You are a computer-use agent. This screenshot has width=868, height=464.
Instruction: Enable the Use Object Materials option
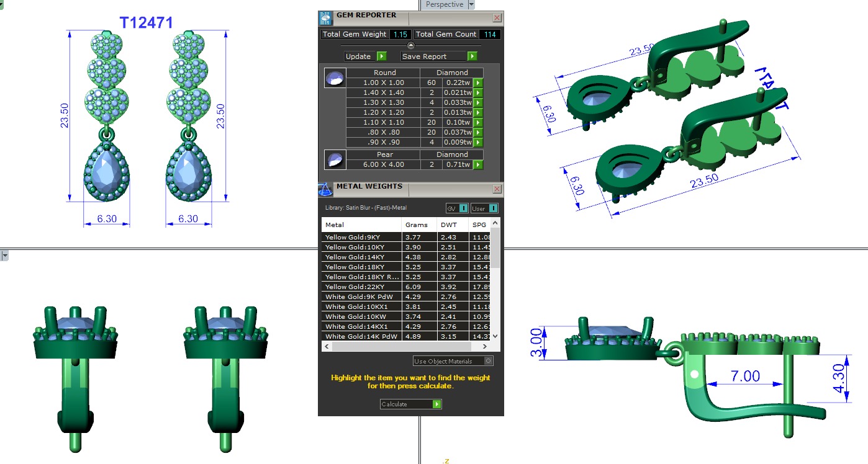point(489,361)
